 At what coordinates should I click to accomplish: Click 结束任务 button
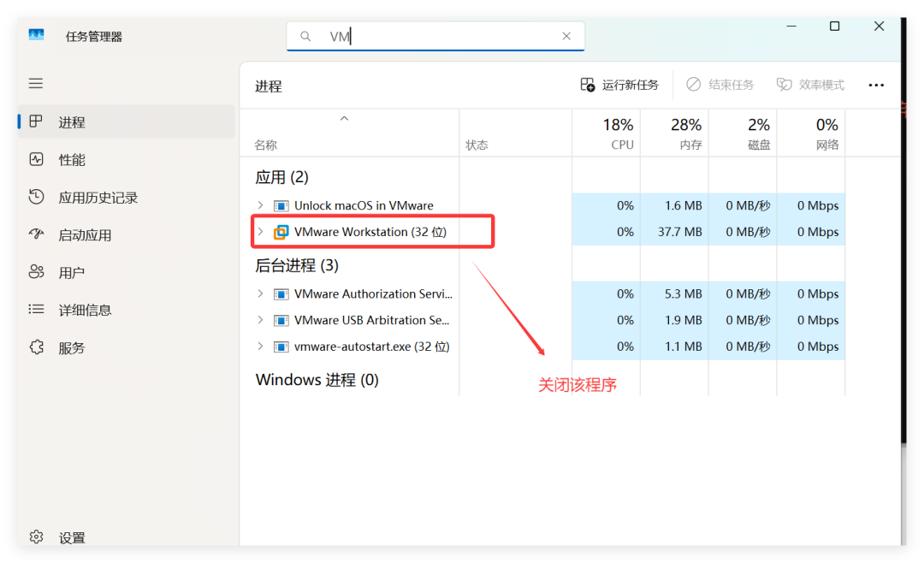point(720,85)
